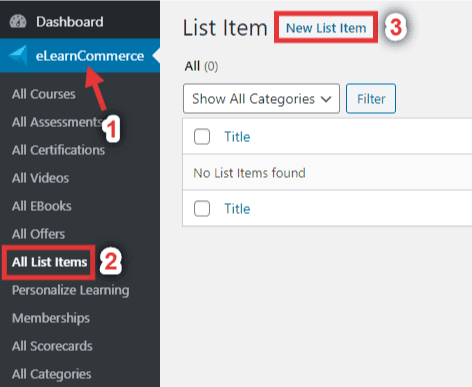
Task: Open Personalize Learning settings
Action: (71, 290)
